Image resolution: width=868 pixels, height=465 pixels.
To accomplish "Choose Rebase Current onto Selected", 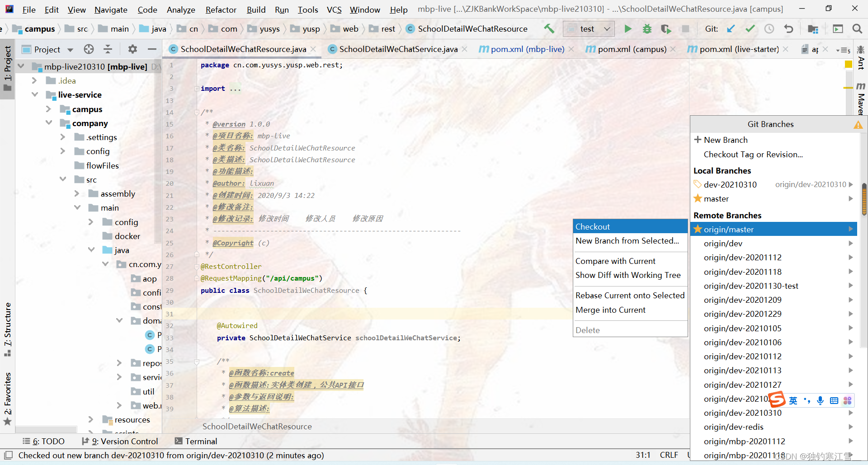I will point(630,296).
